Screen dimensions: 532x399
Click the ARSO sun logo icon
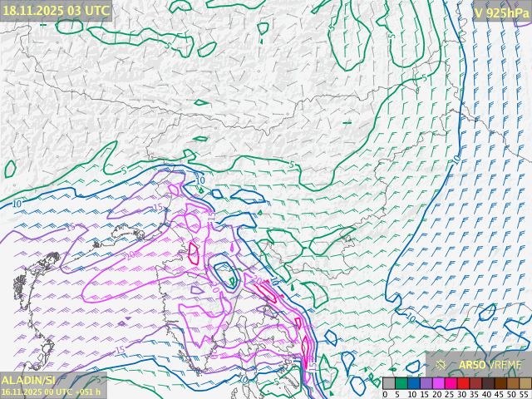(441, 365)
